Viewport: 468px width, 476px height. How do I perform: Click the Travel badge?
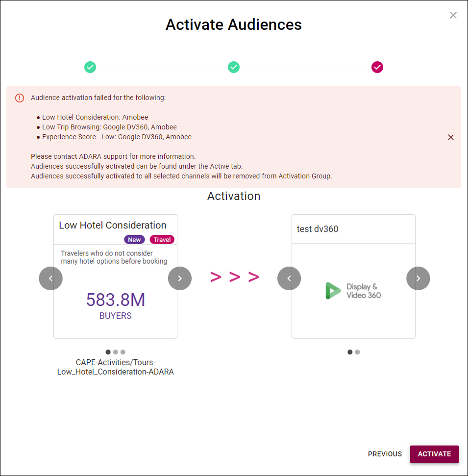[x=162, y=240]
